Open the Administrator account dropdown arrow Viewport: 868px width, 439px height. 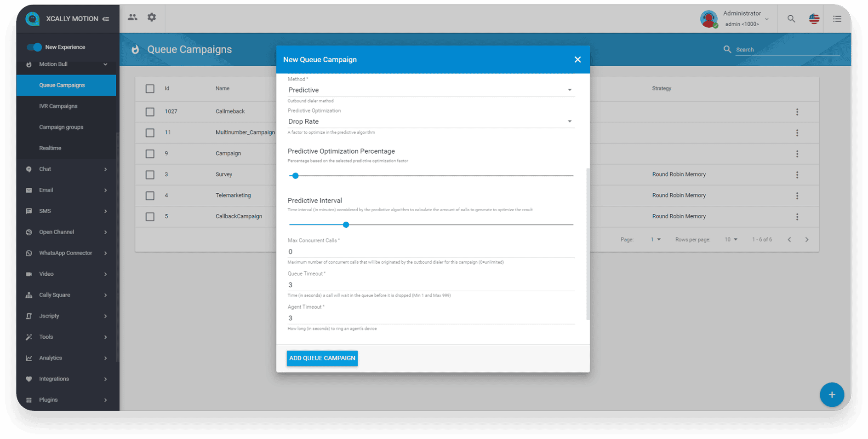pyautogui.click(x=767, y=19)
